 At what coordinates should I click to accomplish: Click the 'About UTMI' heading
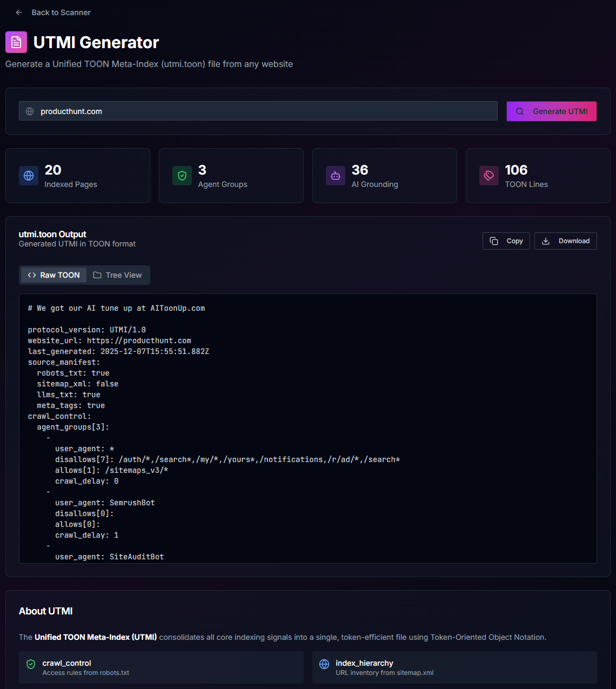pos(46,611)
